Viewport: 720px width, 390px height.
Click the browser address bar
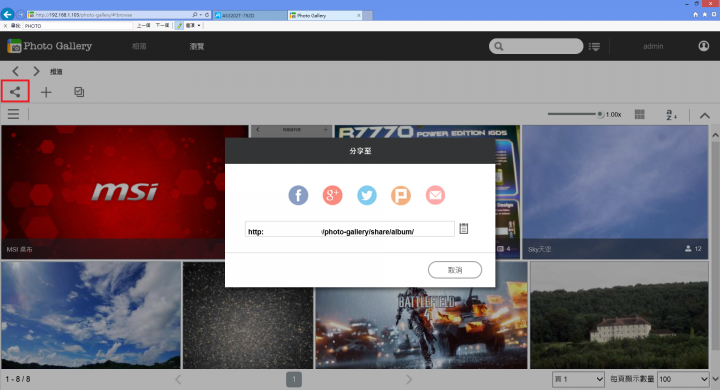pyautogui.click(x=108, y=15)
